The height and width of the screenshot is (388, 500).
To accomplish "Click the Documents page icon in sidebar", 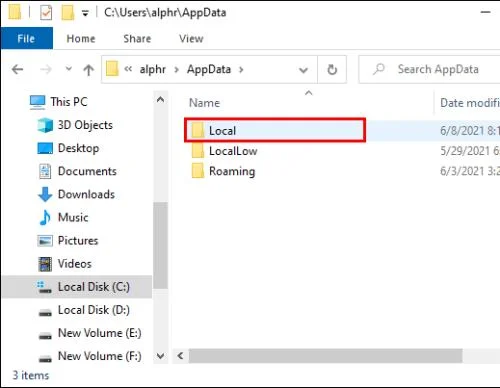I will [x=45, y=171].
